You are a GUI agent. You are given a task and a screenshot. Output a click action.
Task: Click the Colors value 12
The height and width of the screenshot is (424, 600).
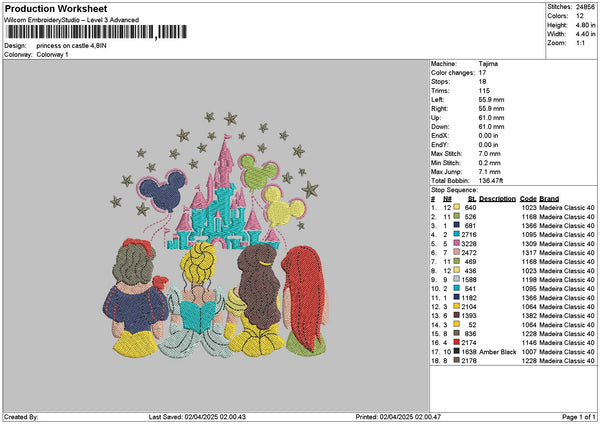[x=580, y=16]
